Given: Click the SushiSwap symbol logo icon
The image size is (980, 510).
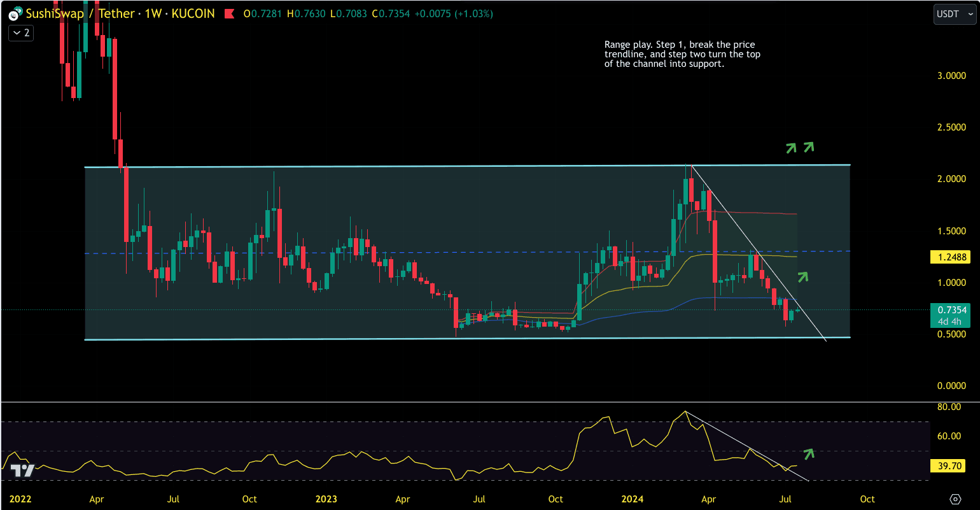Looking at the screenshot, I should [x=16, y=13].
